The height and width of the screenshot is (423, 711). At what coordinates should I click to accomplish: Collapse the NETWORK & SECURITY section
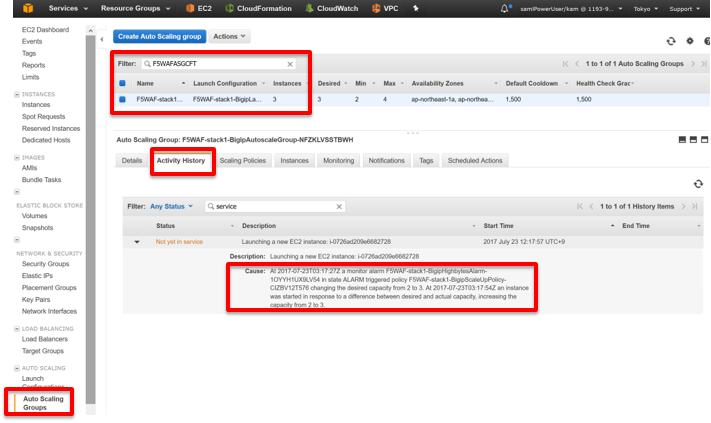tap(17, 240)
